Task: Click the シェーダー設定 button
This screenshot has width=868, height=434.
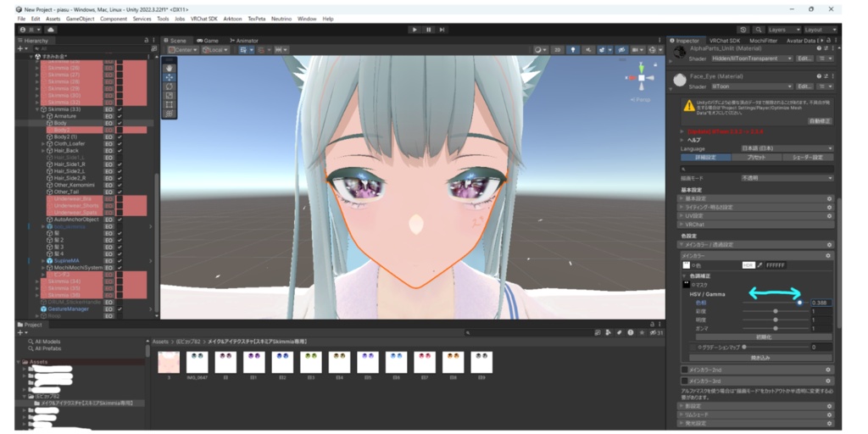Action: tap(808, 158)
